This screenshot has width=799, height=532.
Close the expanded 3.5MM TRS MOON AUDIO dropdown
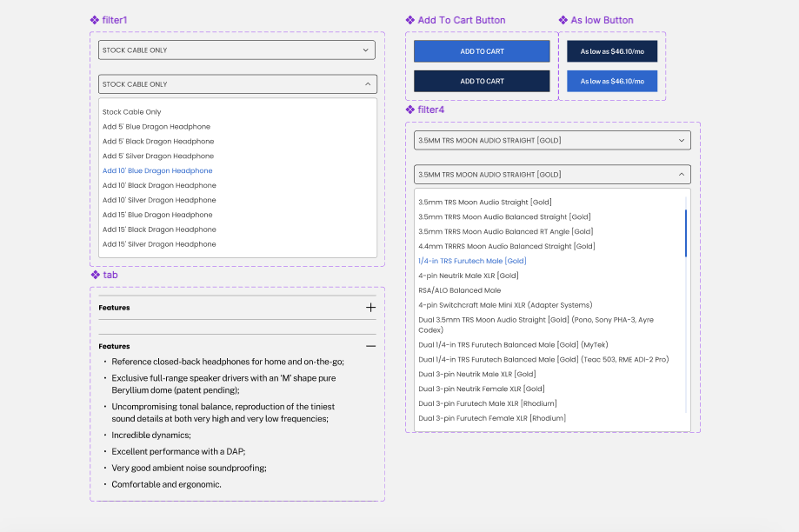[552, 174]
